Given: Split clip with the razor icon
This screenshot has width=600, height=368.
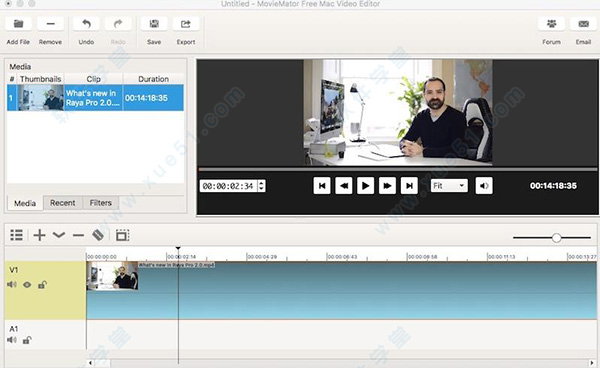Looking at the screenshot, I should (98, 235).
